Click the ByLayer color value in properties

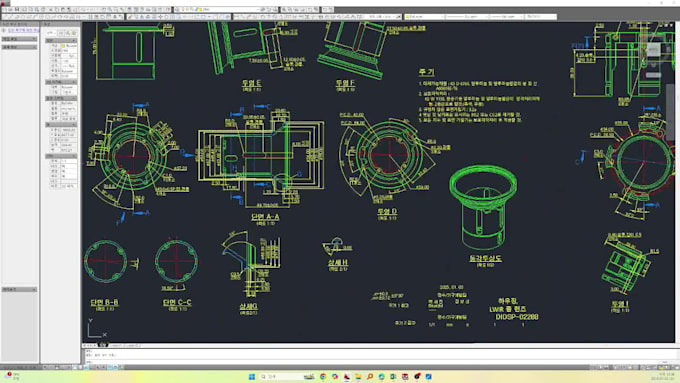pos(69,46)
